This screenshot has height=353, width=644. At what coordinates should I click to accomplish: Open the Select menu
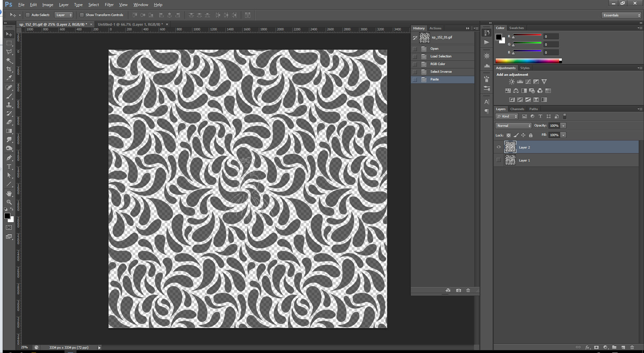coord(94,5)
